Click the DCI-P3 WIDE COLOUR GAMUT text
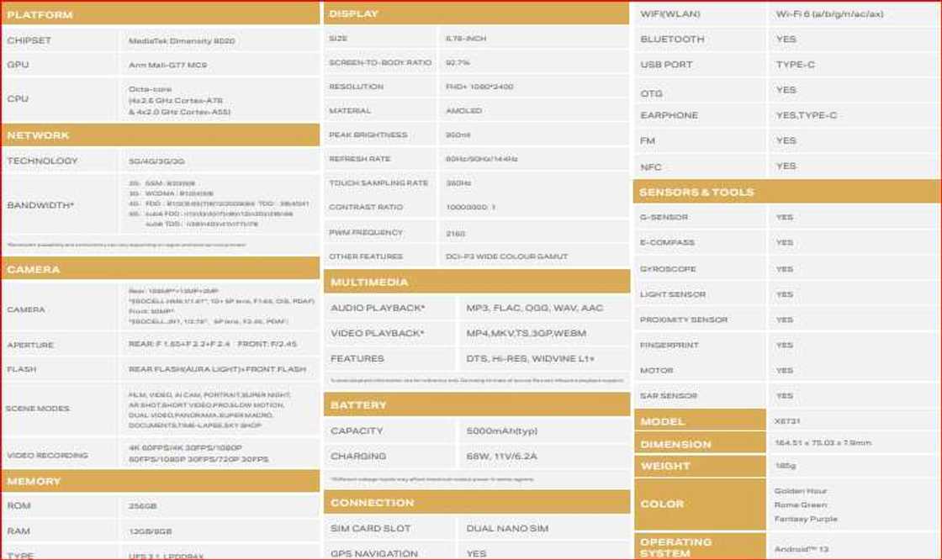942x560 pixels. 506,256
